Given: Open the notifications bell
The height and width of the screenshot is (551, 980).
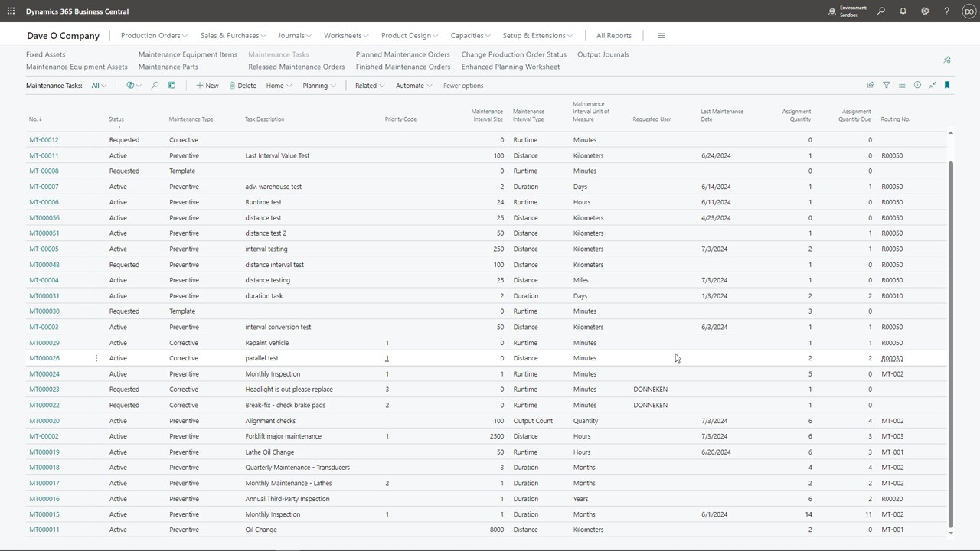Looking at the screenshot, I should [x=903, y=11].
